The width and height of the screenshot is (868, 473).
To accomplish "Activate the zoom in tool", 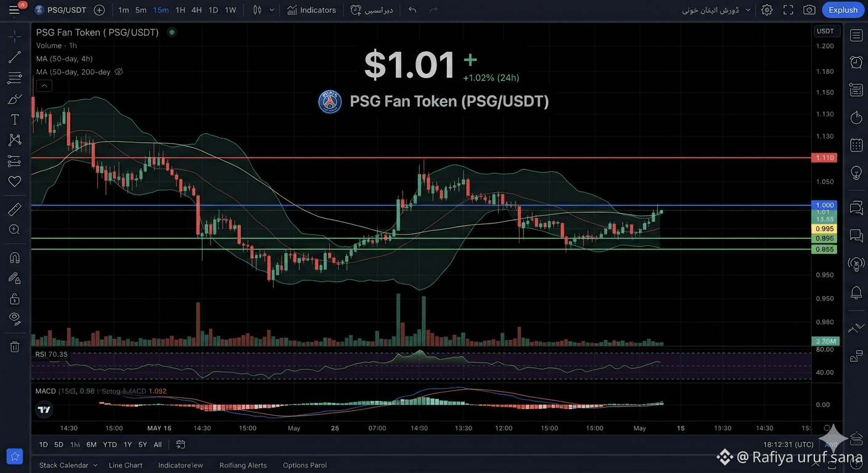I will click(x=15, y=230).
